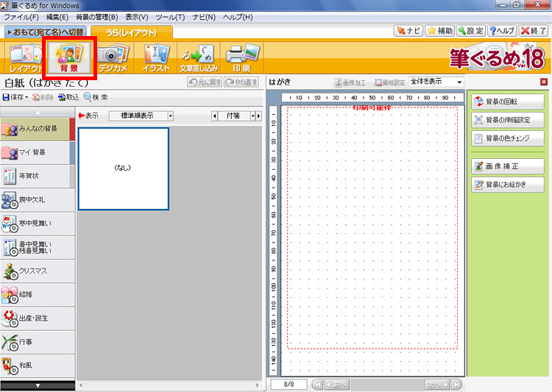Open 編集(E) menu

[x=57, y=17]
